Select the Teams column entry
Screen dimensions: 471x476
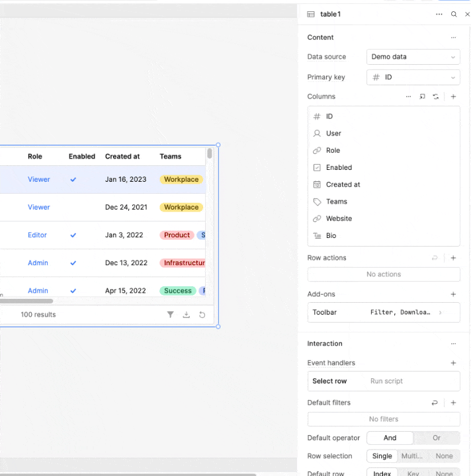click(384, 202)
